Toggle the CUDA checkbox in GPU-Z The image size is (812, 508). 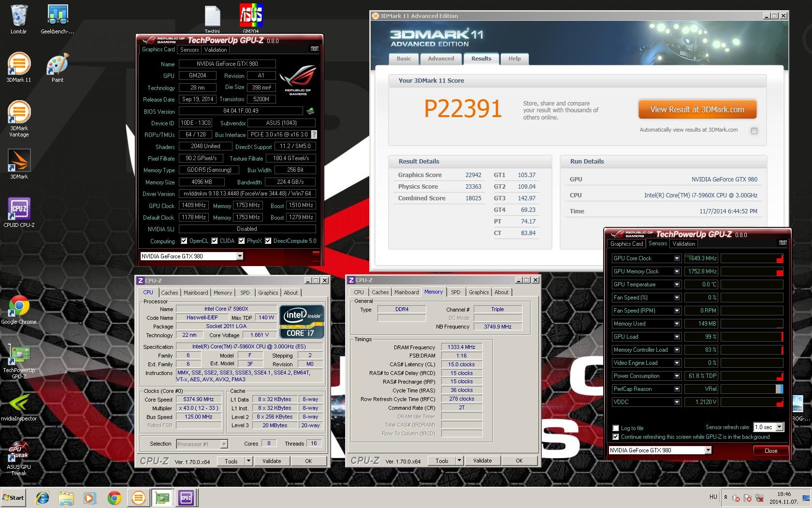[214, 241]
